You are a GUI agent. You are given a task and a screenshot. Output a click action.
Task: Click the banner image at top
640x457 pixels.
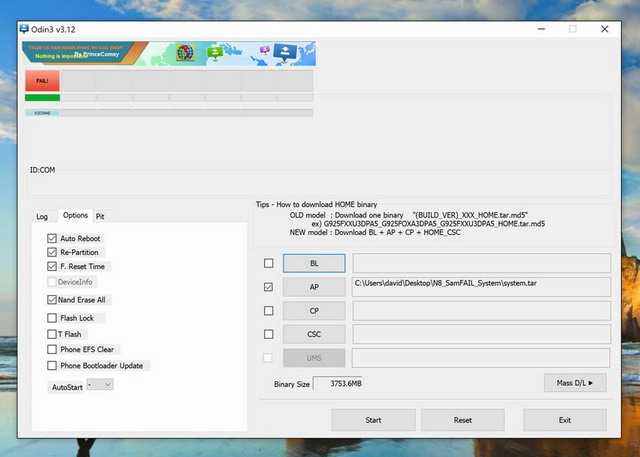click(x=168, y=53)
